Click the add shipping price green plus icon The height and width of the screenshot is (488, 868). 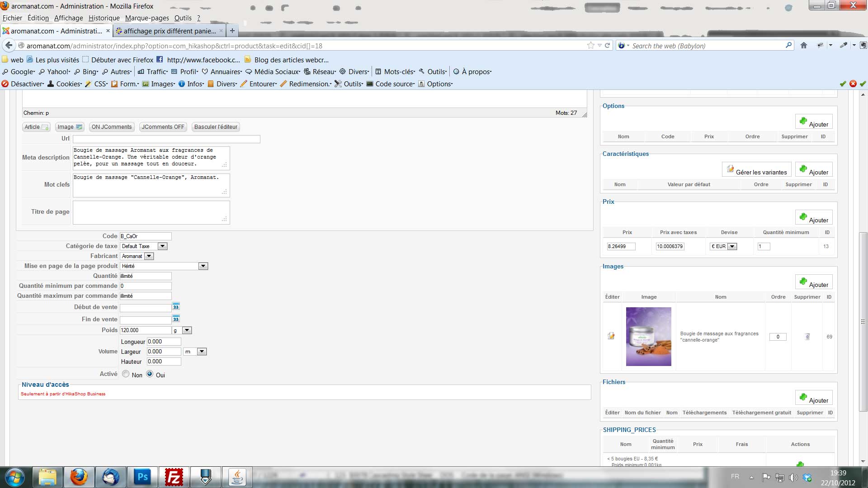point(800,464)
